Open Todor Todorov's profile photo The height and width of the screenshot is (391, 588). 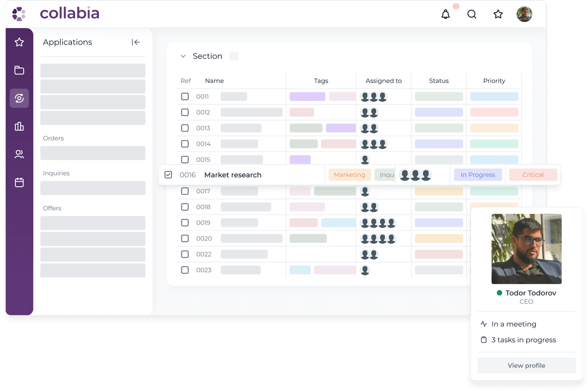pos(526,249)
